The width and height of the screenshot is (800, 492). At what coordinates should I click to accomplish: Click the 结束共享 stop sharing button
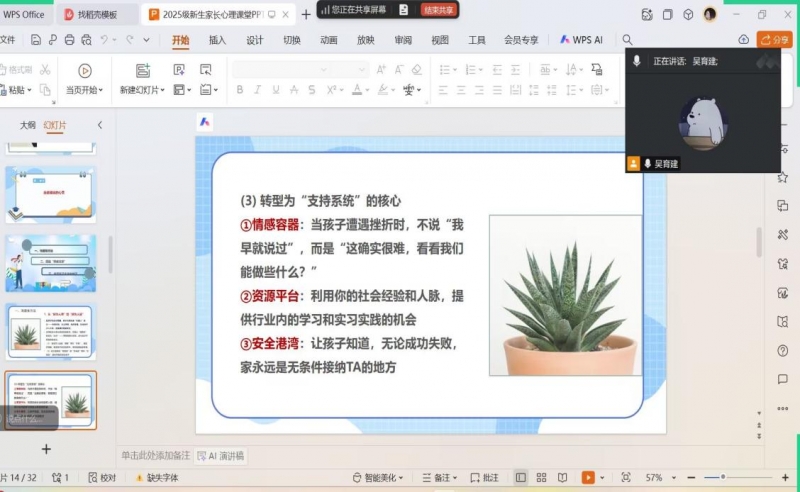coord(438,9)
